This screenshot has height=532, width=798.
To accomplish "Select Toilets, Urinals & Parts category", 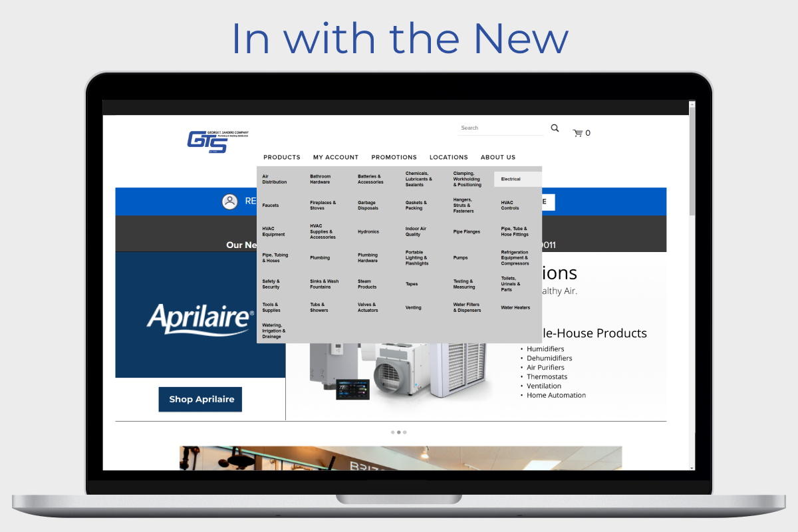I will click(511, 284).
